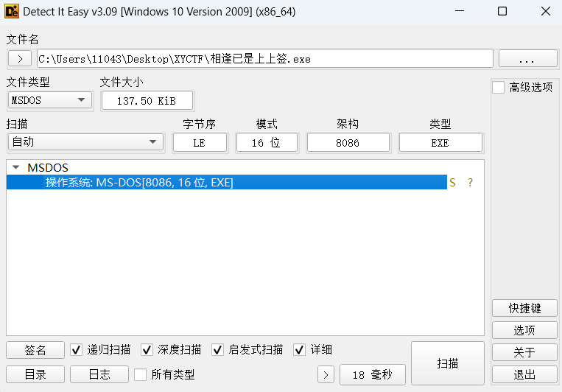The width and height of the screenshot is (562, 392).
Task: Click the arrow button beside the file path
Action: pos(20,58)
